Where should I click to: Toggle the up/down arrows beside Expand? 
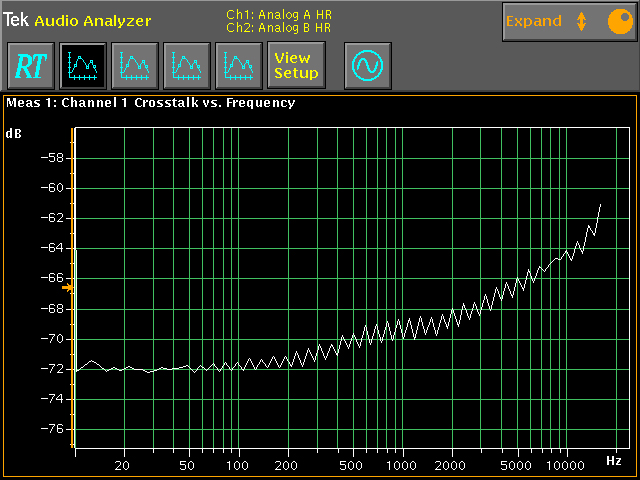point(581,21)
